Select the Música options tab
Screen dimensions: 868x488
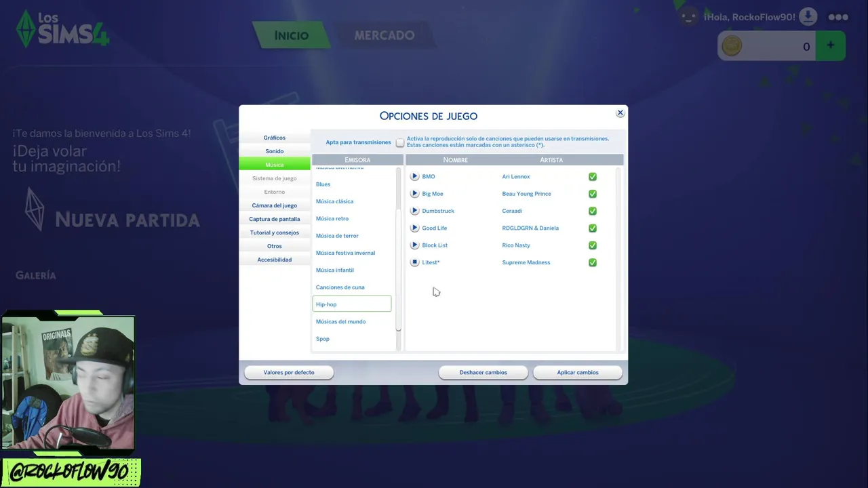pyautogui.click(x=275, y=165)
